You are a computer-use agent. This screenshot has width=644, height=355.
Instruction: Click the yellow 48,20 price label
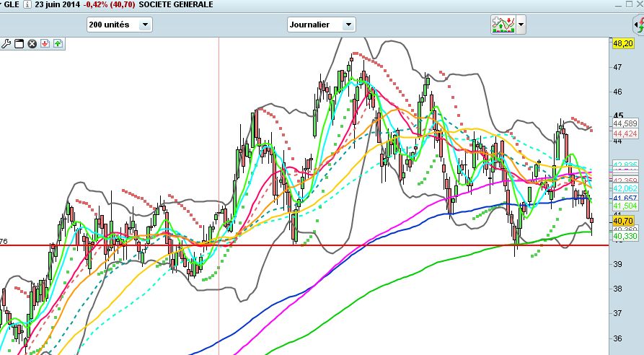[x=622, y=43]
